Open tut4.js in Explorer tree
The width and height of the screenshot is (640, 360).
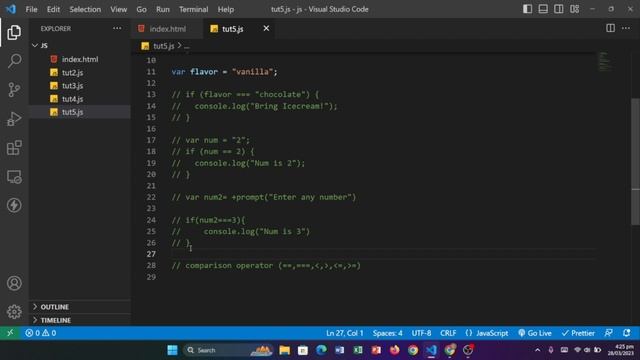[x=80, y=99]
